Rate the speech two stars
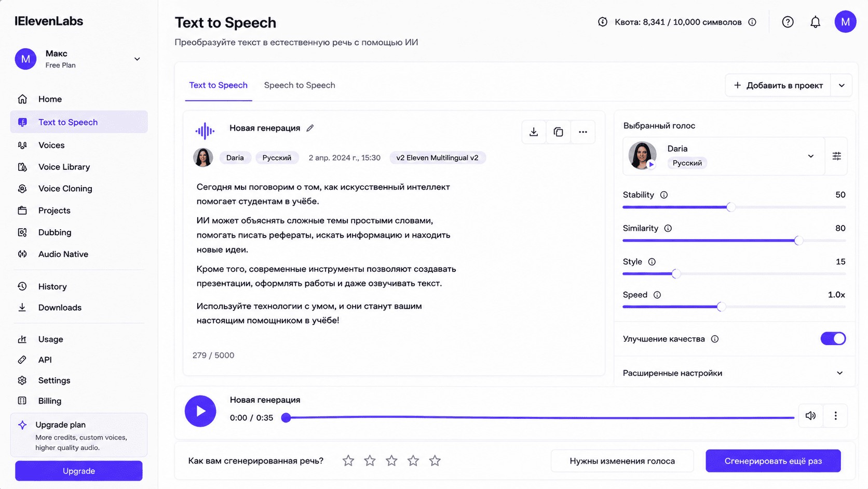868x489 pixels. [370, 460]
